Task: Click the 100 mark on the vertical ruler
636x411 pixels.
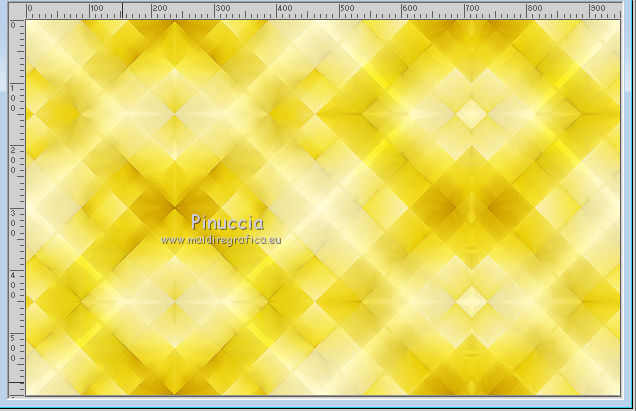Action: (x=13, y=98)
